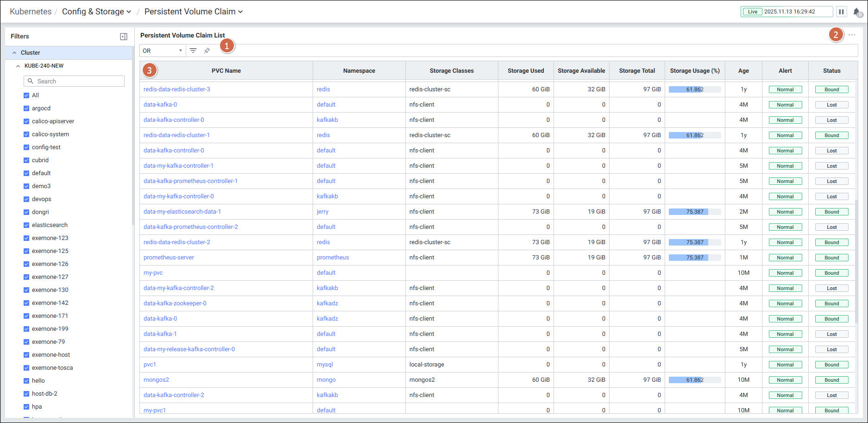Sort by the Storage Used column
This screenshot has height=423, width=868.
point(526,71)
